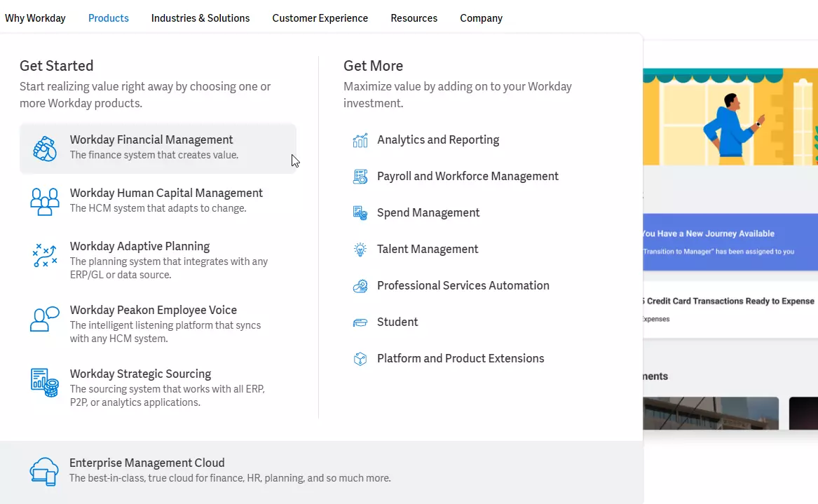Go to Workday Human Capital Management
818x504 pixels.
[x=166, y=193]
